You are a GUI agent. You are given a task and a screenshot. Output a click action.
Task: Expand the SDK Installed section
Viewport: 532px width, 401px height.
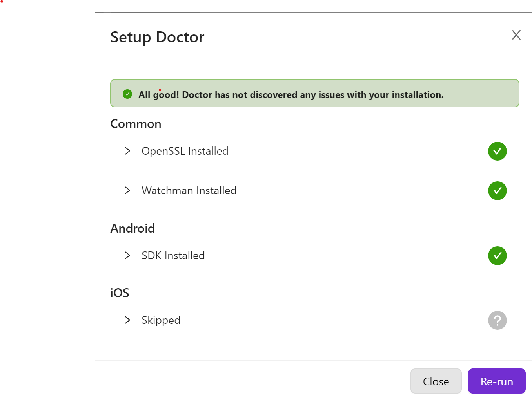click(127, 255)
